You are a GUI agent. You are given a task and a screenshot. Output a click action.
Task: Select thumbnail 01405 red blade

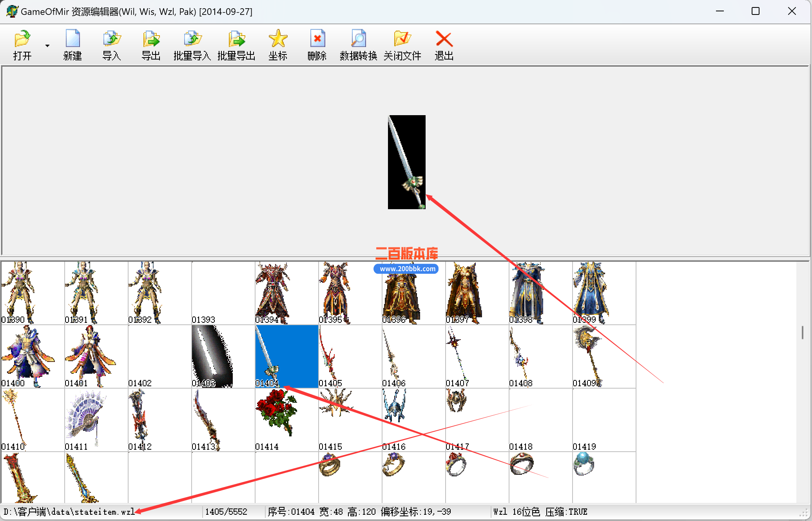[x=350, y=356]
